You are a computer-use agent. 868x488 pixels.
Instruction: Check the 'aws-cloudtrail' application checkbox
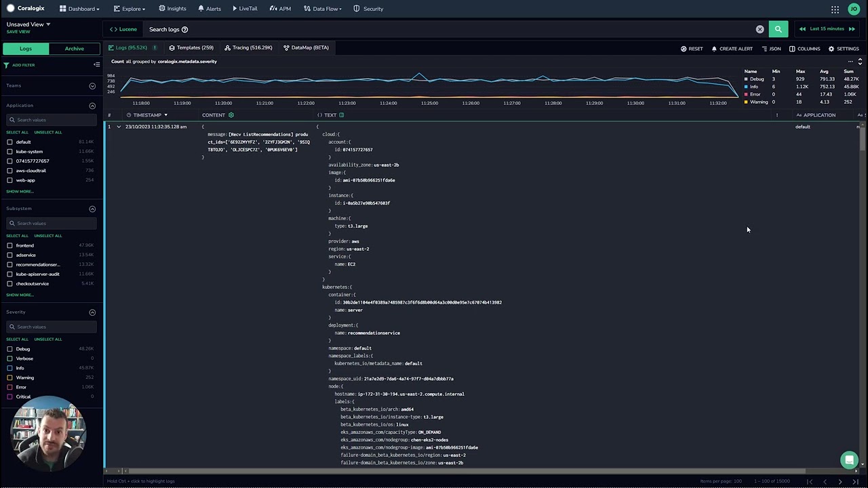(x=9, y=171)
